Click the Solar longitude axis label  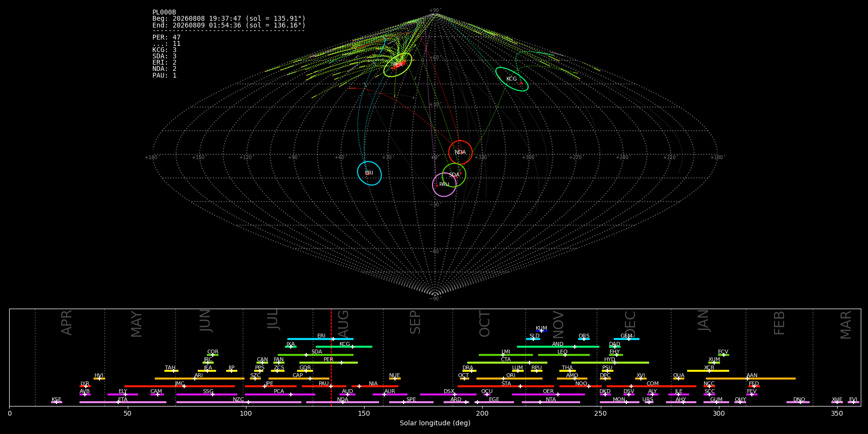tap(435, 423)
